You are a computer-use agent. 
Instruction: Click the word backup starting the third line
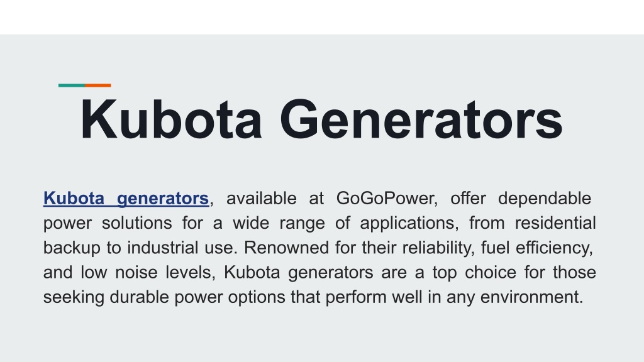(x=72, y=249)
